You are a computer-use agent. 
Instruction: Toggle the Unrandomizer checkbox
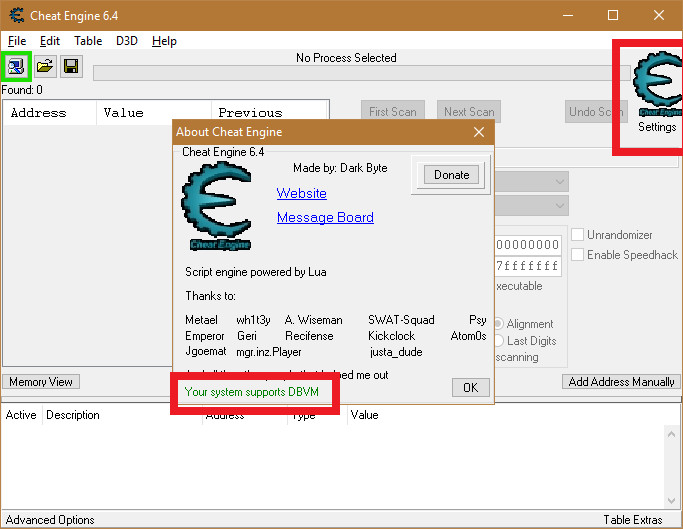point(578,235)
